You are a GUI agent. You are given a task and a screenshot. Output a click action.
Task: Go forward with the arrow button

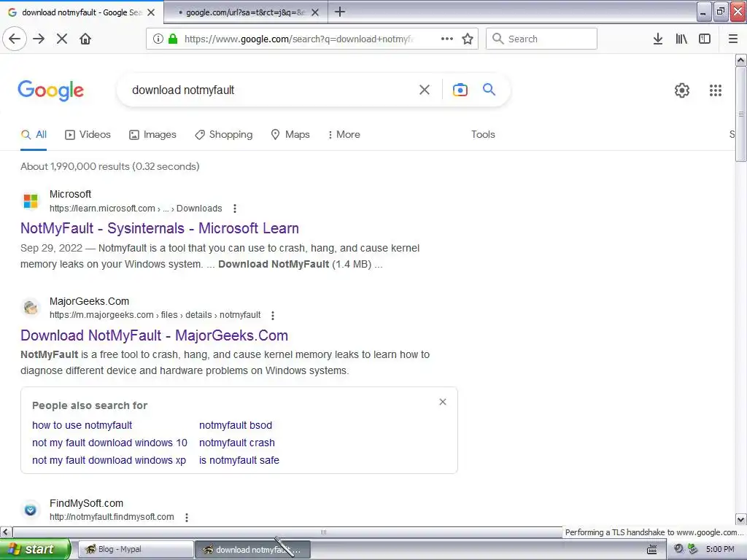(x=39, y=39)
